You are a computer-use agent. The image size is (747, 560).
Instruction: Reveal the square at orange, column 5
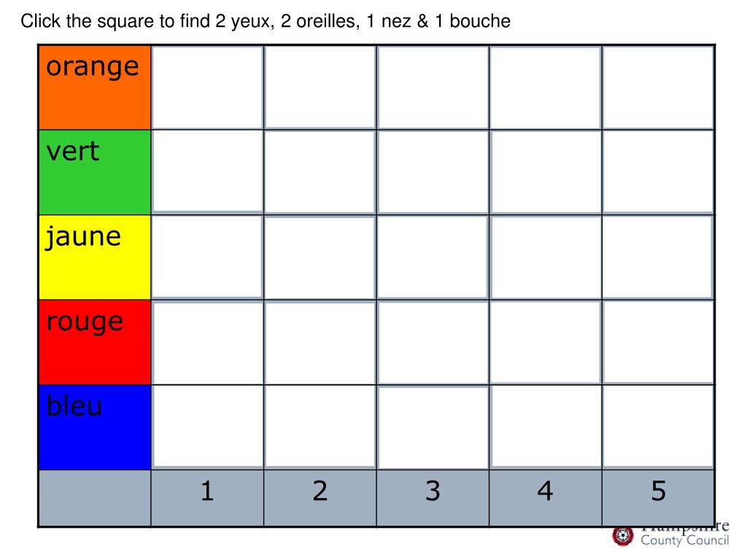pos(659,87)
